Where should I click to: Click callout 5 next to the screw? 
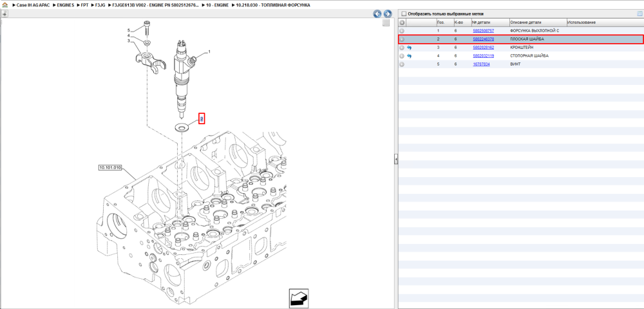129,30
